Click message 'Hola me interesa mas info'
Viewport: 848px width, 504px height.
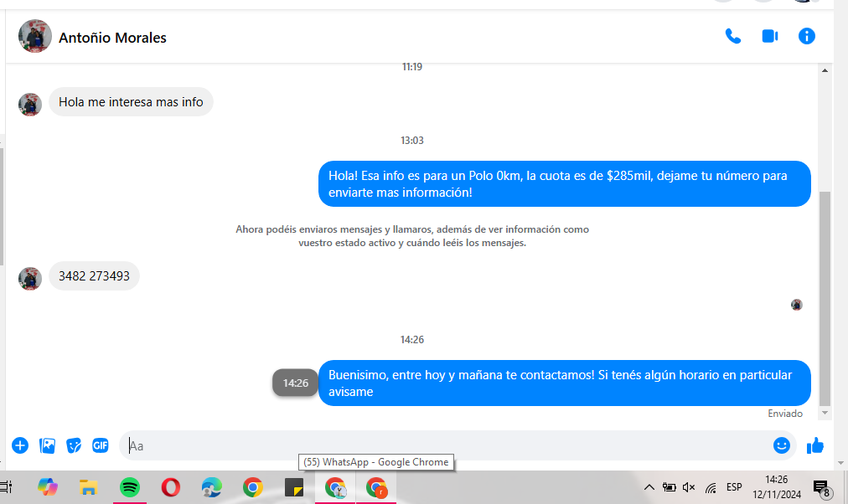131,102
